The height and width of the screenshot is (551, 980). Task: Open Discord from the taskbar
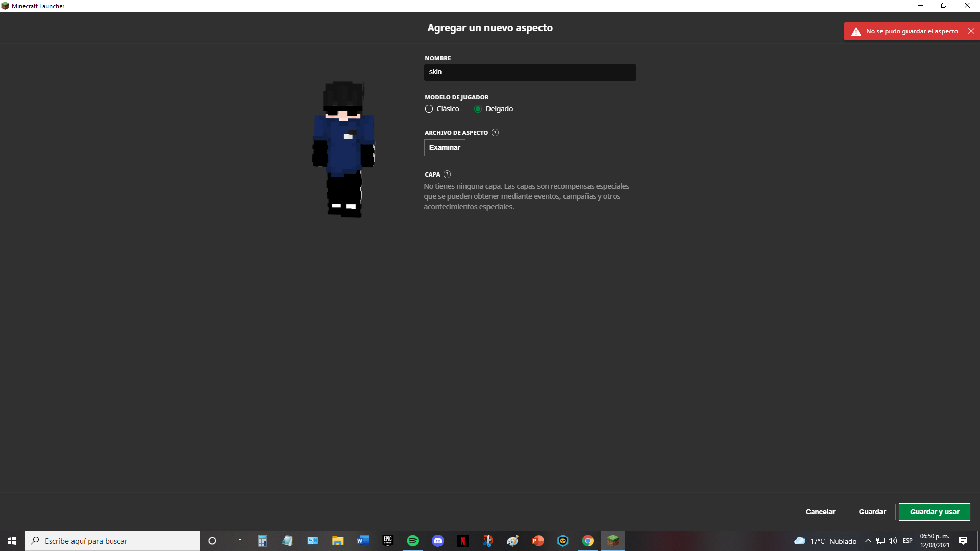437,541
